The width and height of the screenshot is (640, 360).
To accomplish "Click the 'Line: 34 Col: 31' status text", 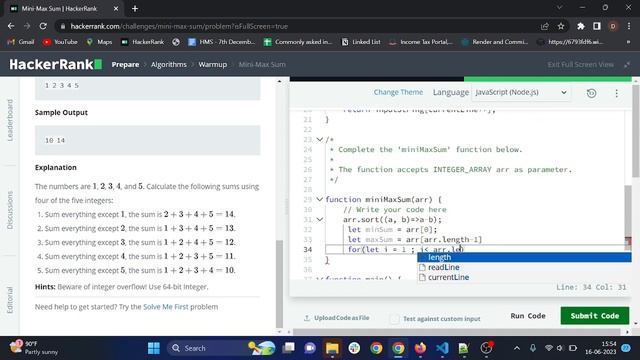I will point(591,287).
